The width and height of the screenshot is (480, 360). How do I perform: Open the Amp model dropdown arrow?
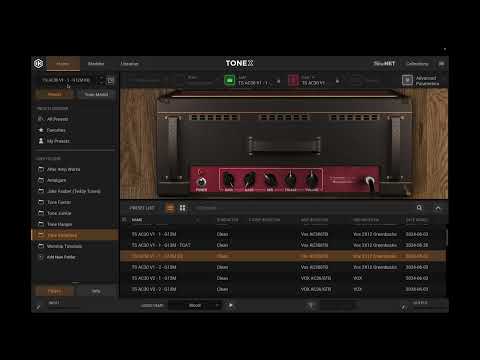(279, 81)
